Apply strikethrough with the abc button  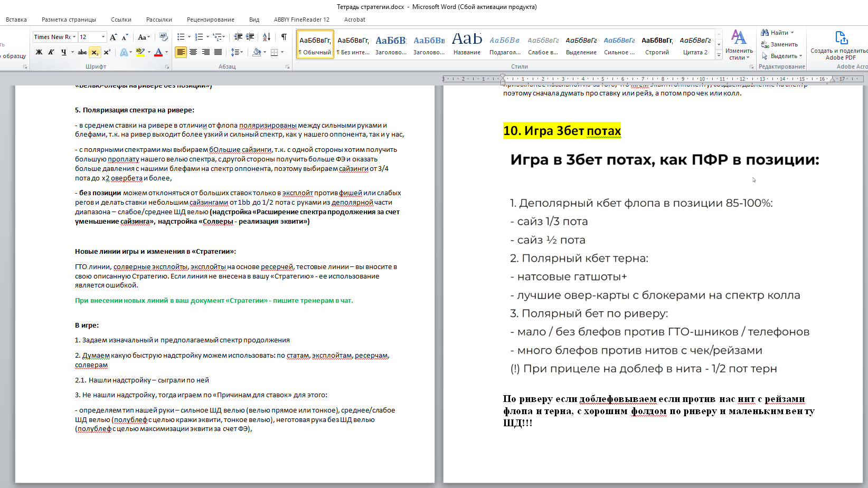(82, 52)
